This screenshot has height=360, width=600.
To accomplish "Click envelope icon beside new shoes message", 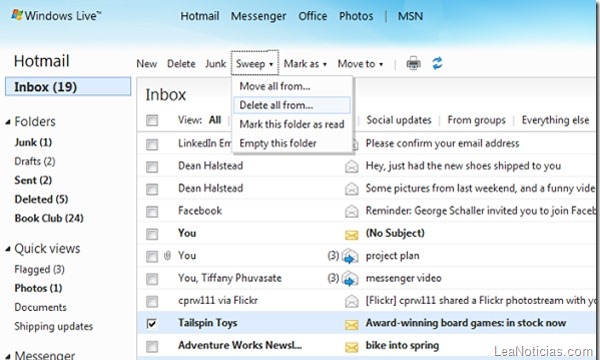I will (351, 166).
